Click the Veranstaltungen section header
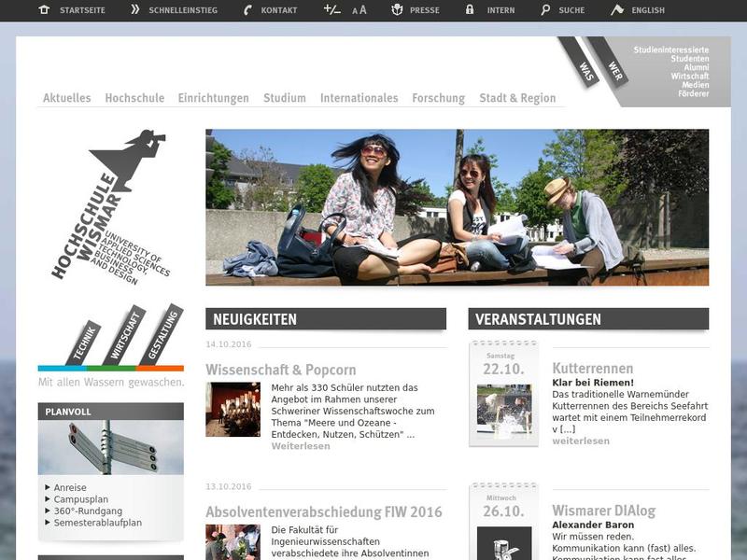The width and height of the screenshot is (747, 560). 588,318
